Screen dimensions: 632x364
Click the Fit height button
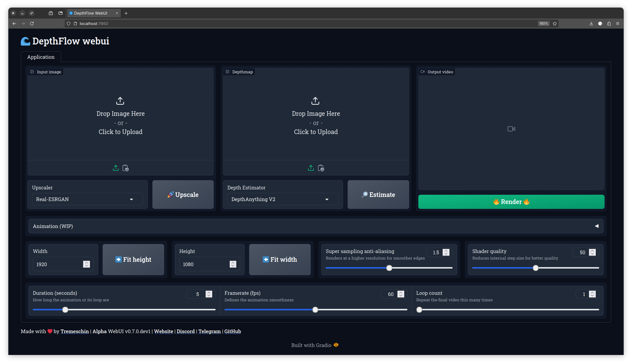(x=133, y=260)
